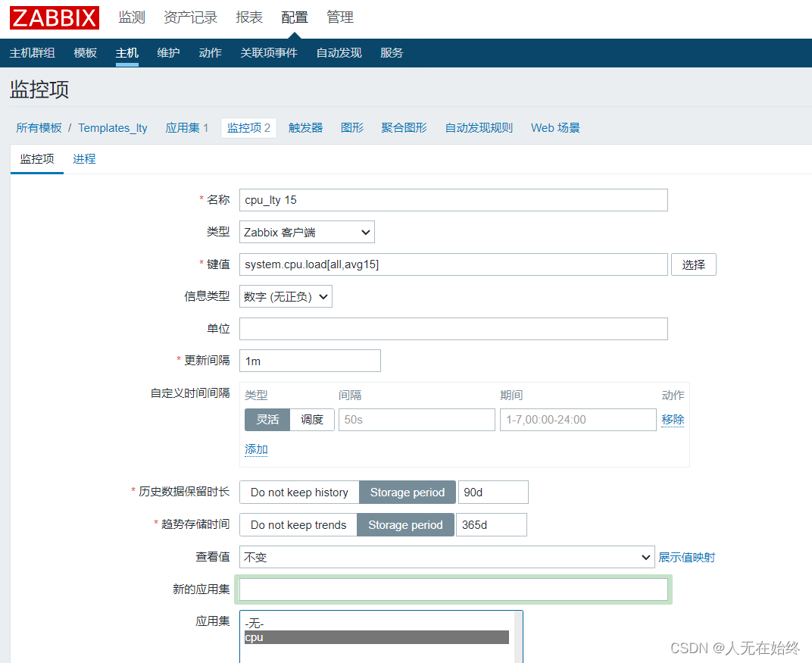The width and height of the screenshot is (812, 663).
Task: Open Web 场景 link
Action: 555,128
